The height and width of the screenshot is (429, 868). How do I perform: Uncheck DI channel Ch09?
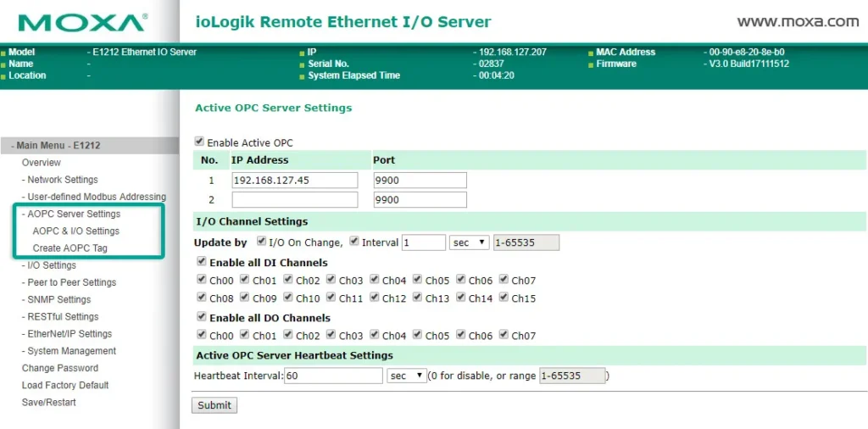(245, 298)
